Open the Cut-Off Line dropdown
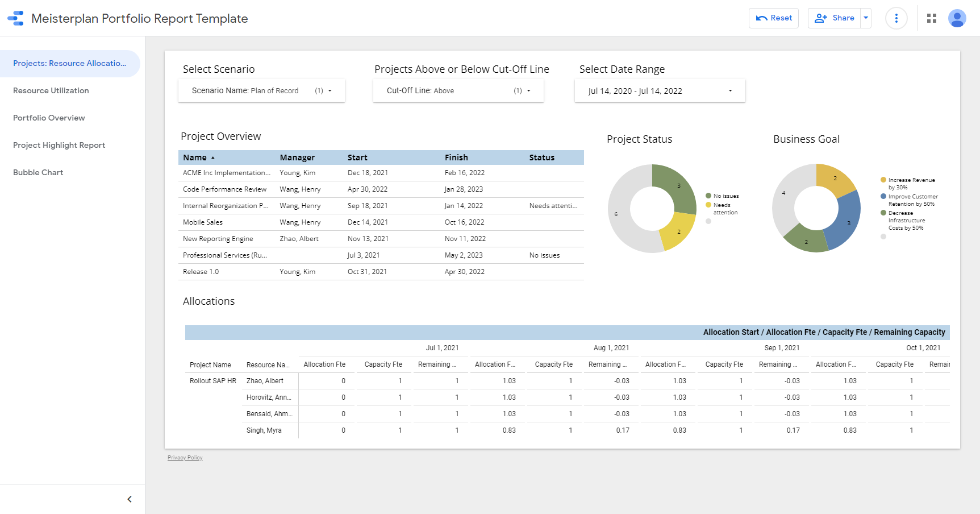980x514 pixels. coord(458,91)
